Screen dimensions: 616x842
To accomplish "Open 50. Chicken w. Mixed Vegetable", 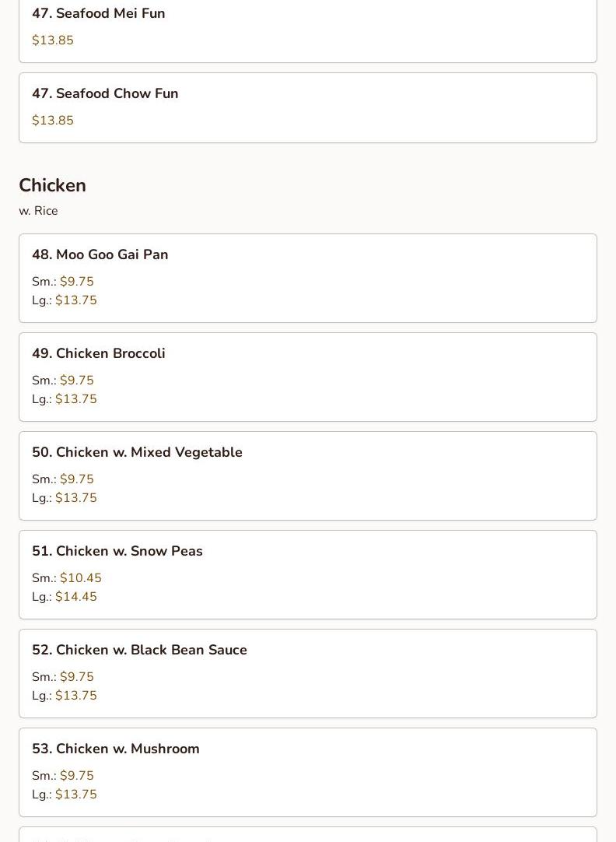I will pyautogui.click(x=137, y=452).
